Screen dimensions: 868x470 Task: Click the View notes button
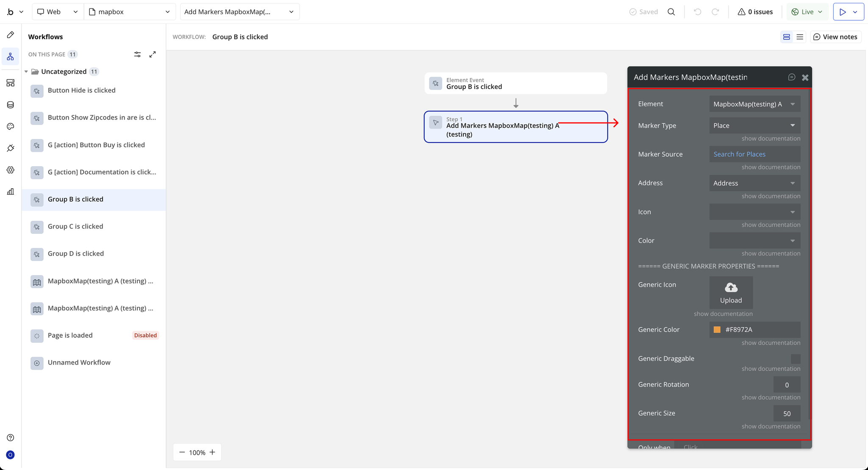coord(835,37)
